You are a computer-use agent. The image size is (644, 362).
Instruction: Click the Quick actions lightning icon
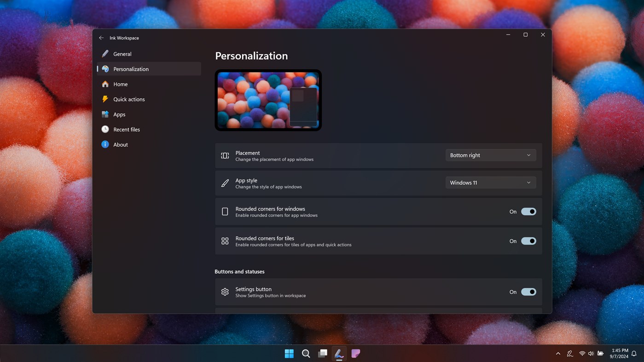pyautogui.click(x=105, y=99)
